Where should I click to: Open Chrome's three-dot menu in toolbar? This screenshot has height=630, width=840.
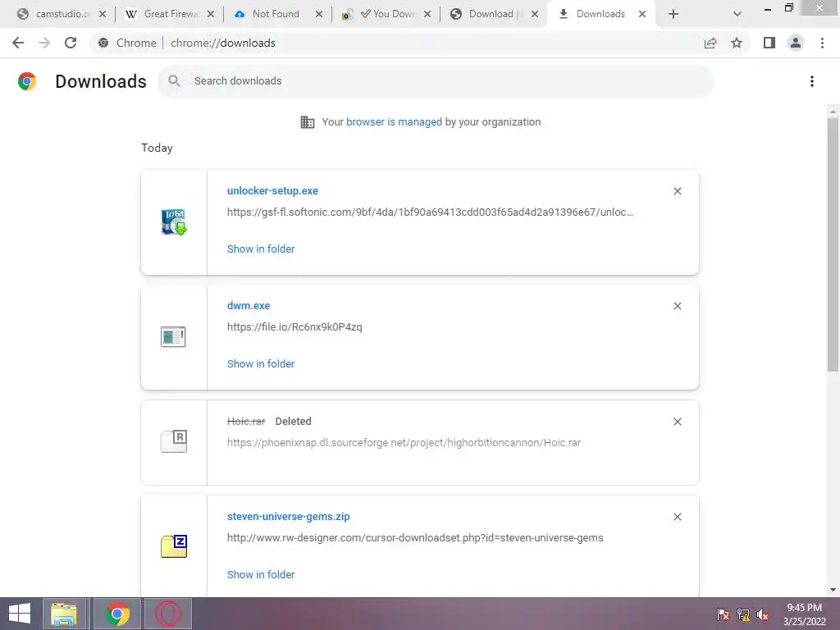tap(822, 43)
